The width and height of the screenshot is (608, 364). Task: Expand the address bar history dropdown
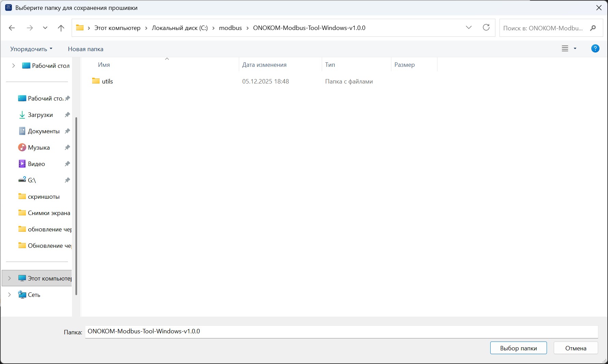[469, 28]
